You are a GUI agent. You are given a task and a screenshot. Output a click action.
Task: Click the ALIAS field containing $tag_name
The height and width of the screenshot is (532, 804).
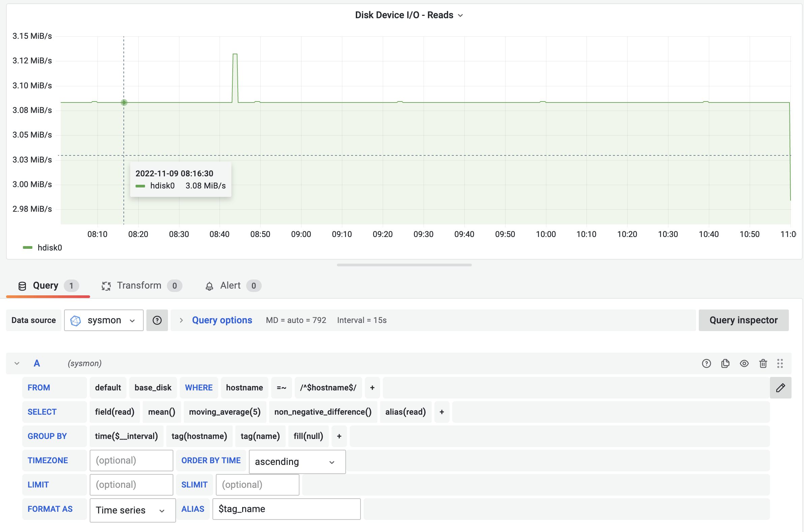coord(286,509)
